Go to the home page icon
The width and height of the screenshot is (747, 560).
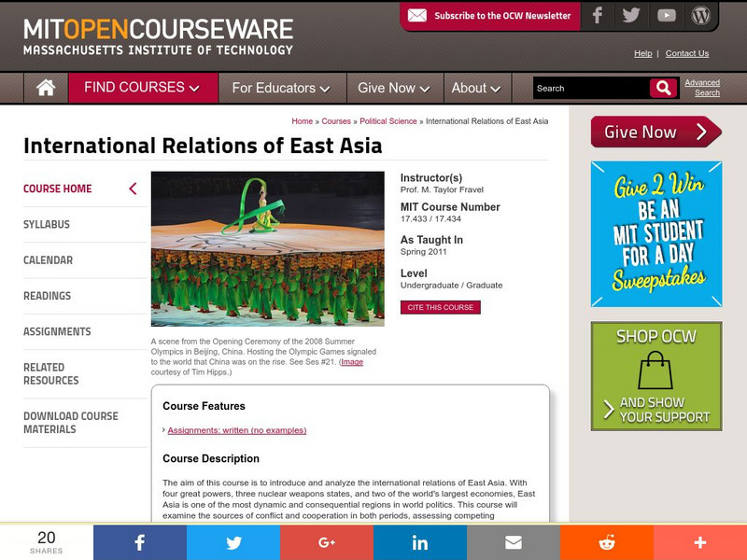pyautogui.click(x=46, y=88)
